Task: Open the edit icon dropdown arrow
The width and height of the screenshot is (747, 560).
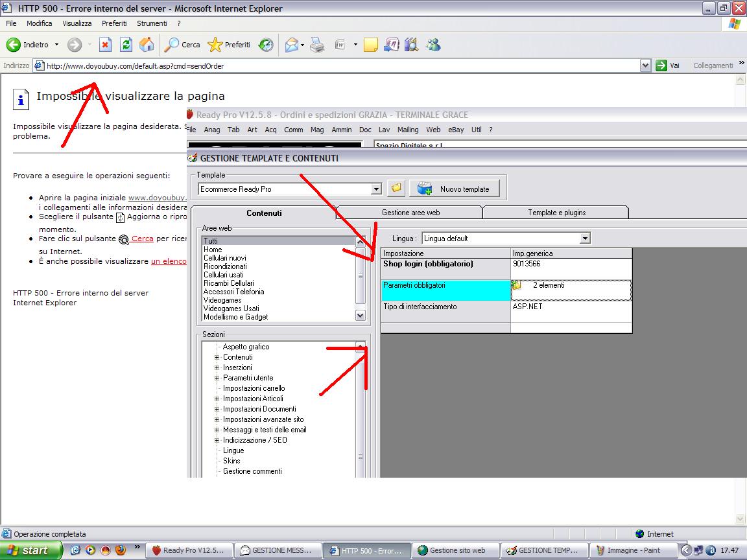Action: tap(355, 45)
